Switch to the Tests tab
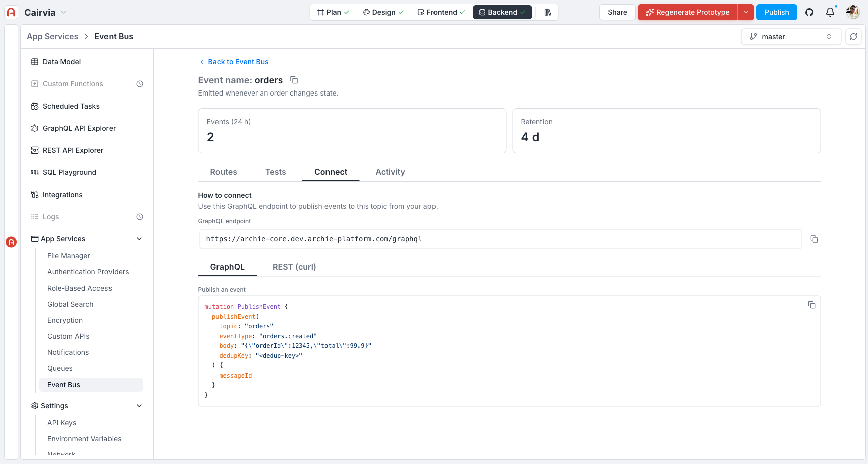Image resolution: width=868 pixels, height=464 pixels. pos(276,172)
